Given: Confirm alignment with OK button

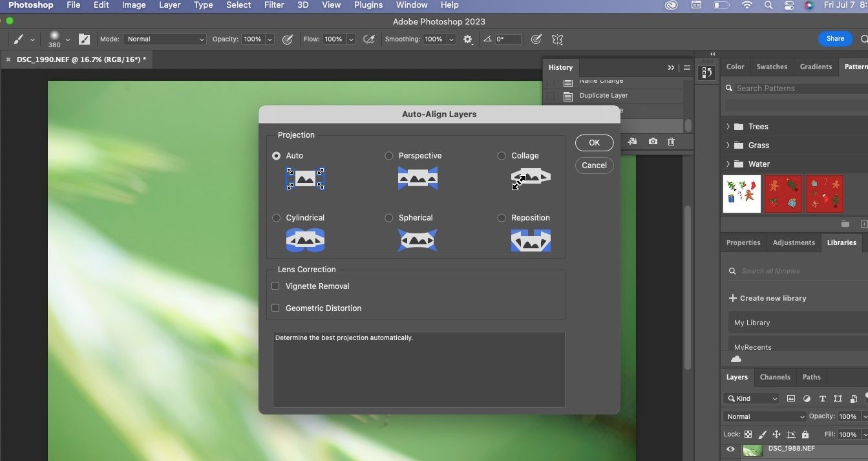Looking at the screenshot, I should [594, 143].
